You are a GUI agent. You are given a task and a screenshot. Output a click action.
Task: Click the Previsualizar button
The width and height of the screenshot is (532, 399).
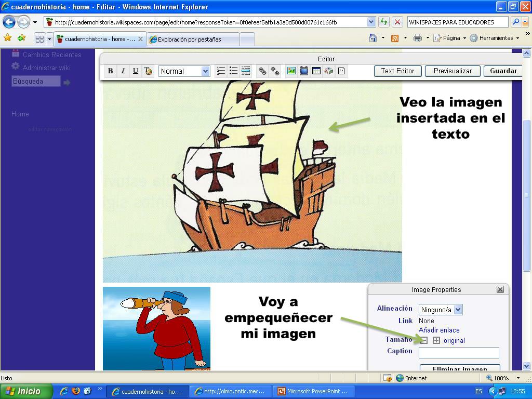coord(453,71)
